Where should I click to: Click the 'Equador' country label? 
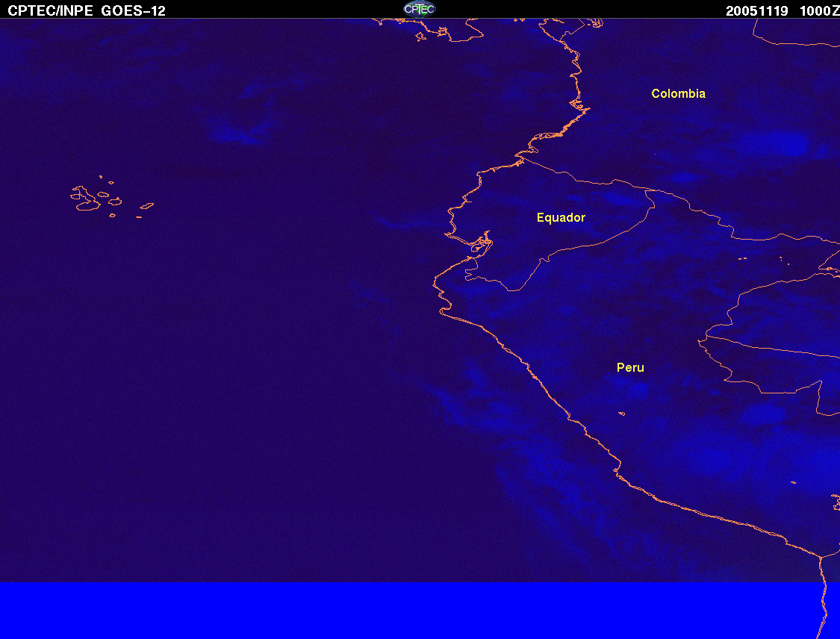click(x=561, y=217)
